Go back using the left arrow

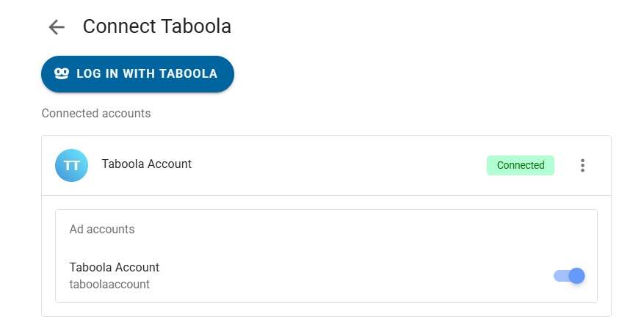57,27
